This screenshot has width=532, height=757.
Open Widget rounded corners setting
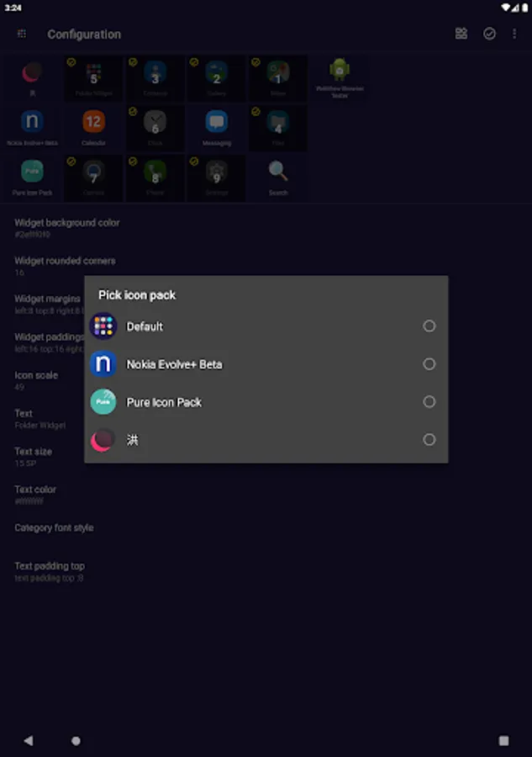(266, 266)
